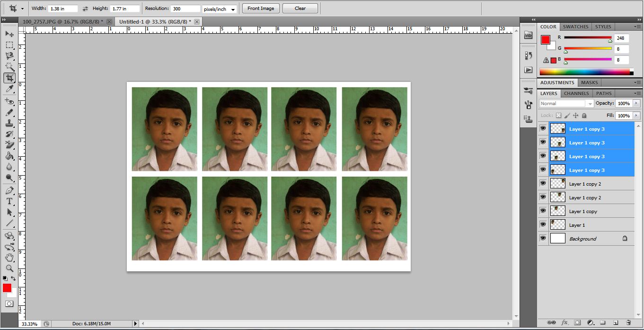Select the Paint Bucket tool
This screenshot has height=330, width=644.
[9, 156]
